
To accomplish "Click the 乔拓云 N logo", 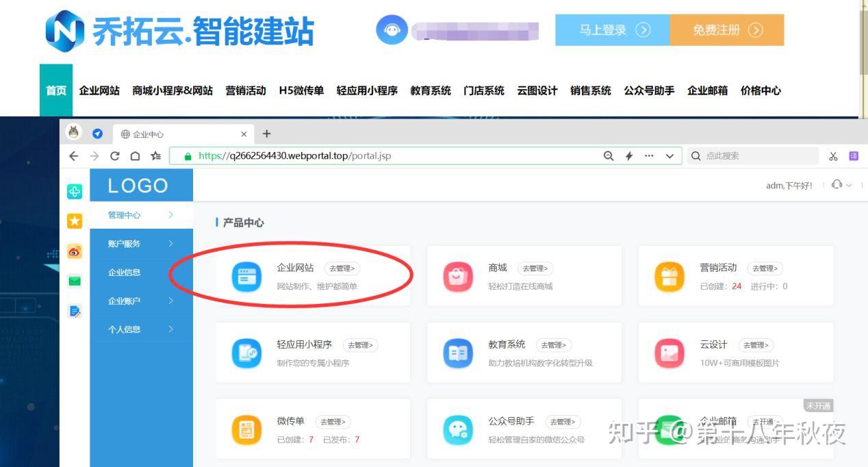I will tap(64, 31).
